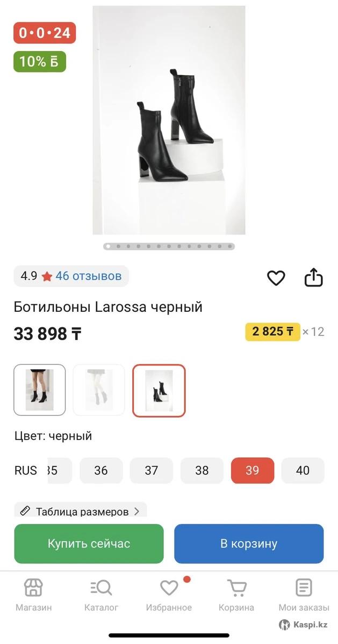Select shoe size 38
Screen dimensions: 338x644
pos(202,471)
